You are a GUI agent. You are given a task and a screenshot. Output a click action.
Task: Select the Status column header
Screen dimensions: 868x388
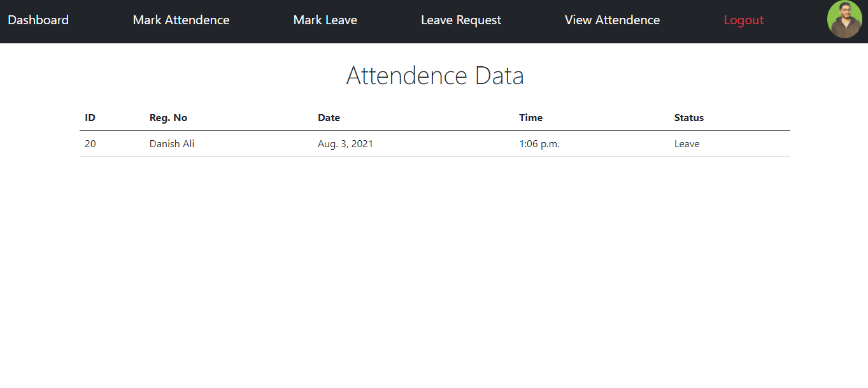(x=689, y=117)
